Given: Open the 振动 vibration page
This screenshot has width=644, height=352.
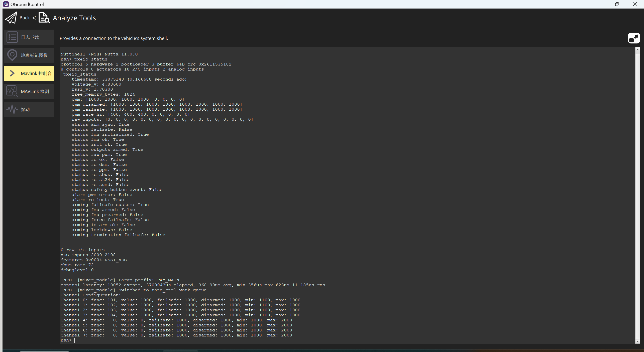Looking at the screenshot, I should click(x=29, y=109).
